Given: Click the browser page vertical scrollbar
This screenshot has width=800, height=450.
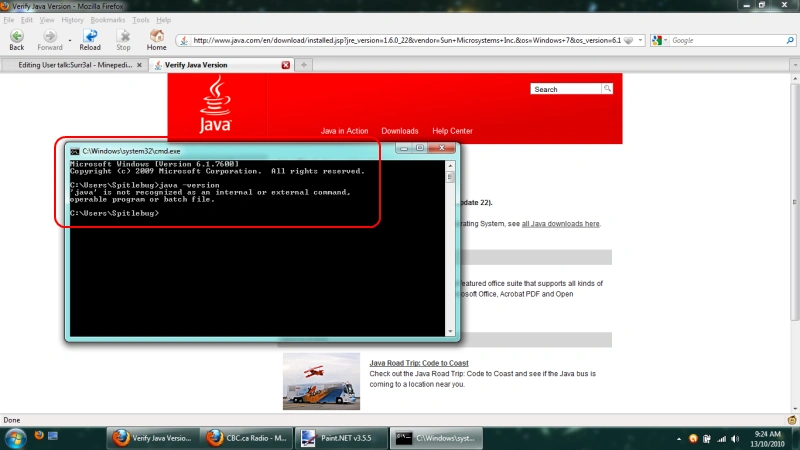Looking at the screenshot, I should pyautogui.click(x=794, y=203).
